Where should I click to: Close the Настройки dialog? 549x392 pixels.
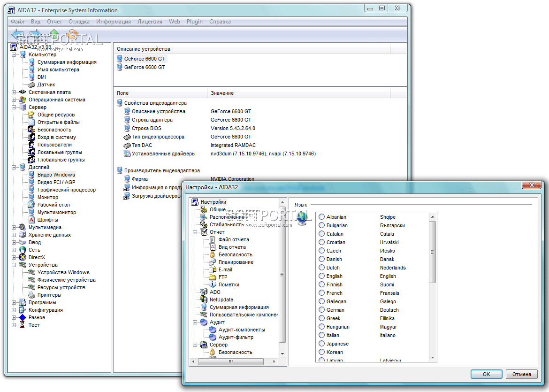click(532, 185)
